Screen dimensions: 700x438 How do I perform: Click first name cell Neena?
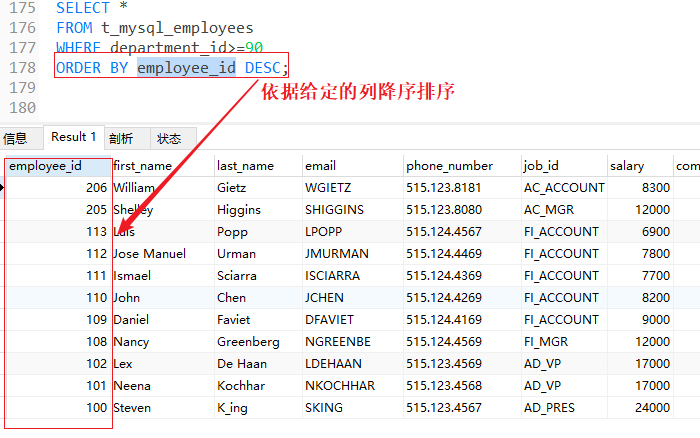[x=162, y=385]
